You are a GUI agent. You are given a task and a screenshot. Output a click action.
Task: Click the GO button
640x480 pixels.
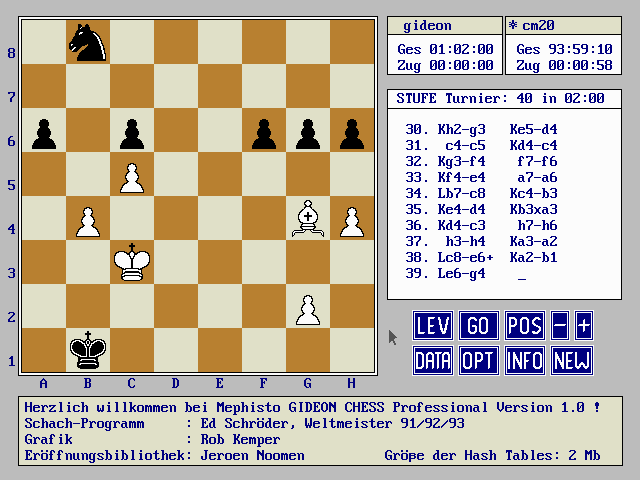pos(478,325)
